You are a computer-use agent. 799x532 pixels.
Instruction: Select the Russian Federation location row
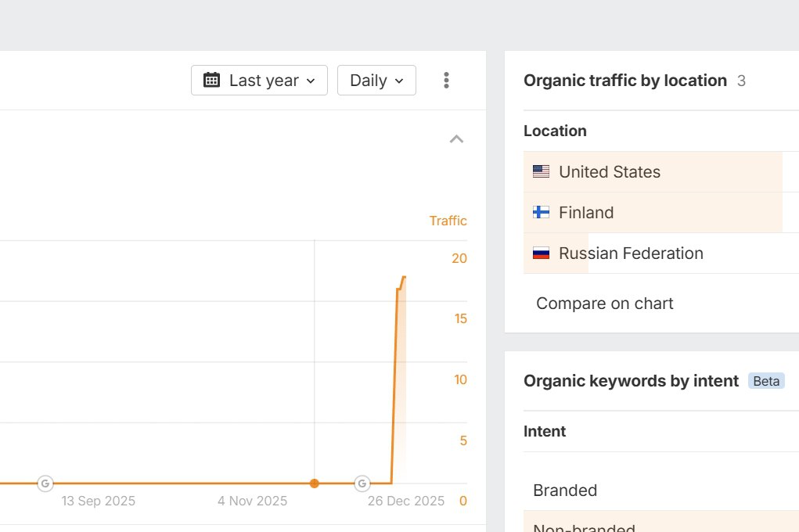click(x=631, y=253)
